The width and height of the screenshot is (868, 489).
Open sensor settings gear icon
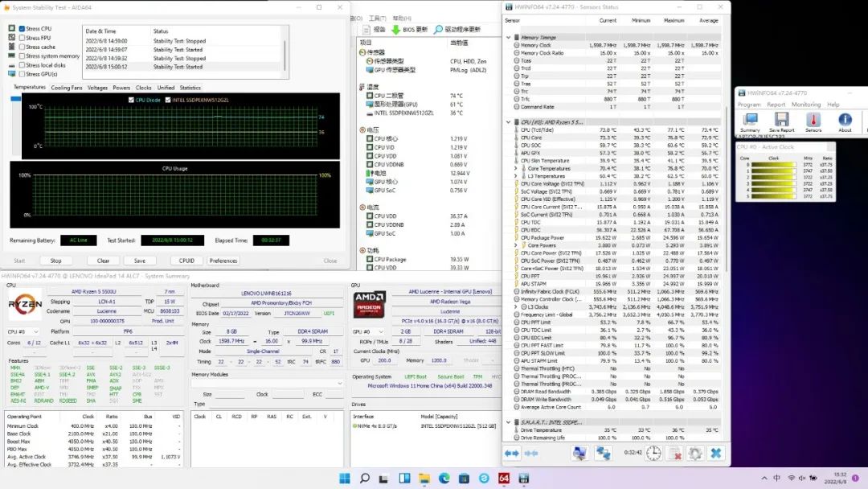694,454
